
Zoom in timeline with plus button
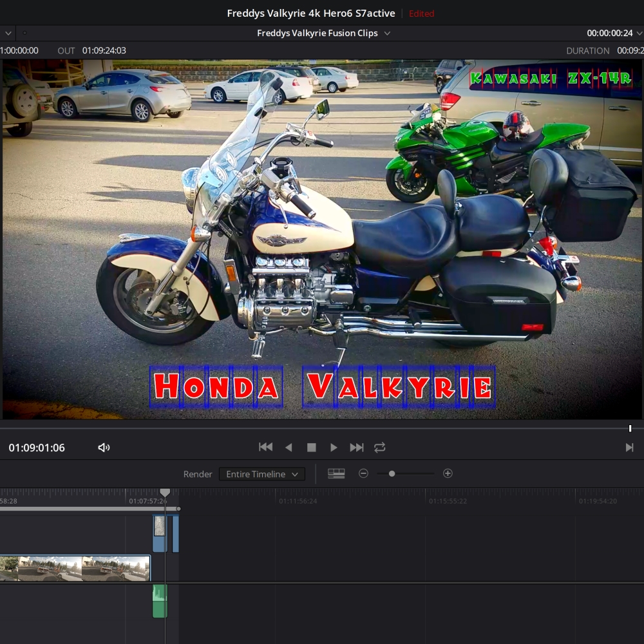[x=448, y=474]
